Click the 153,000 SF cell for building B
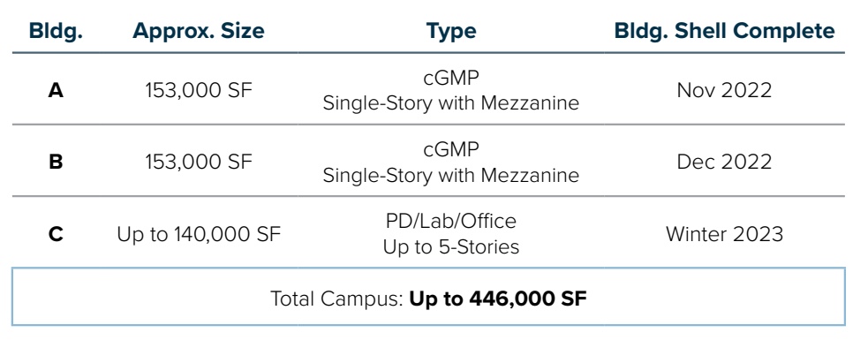Image resolution: width=868 pixels, height=348 pixels. coord(198,162)
